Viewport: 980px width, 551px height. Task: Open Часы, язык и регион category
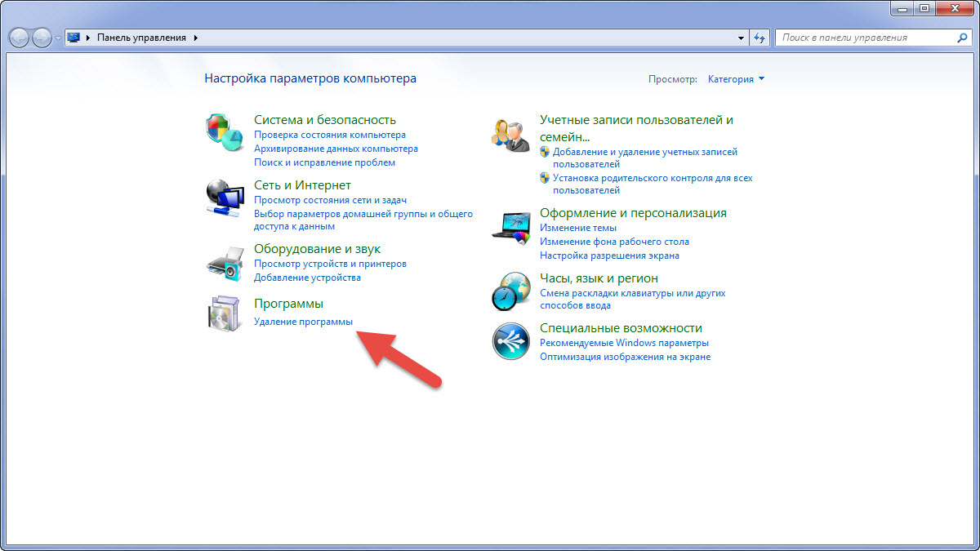pyautogui.click(x=599, y=278)
